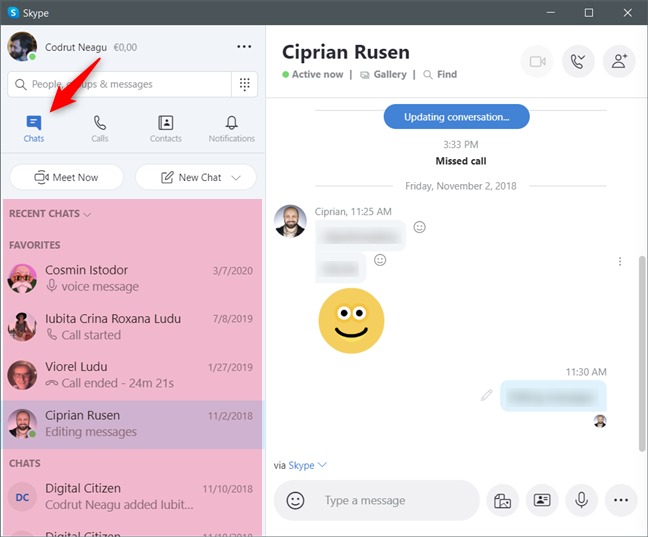Open the message options three-dot menu
Image resolution: width=648 pixels, height=537 pixels.
620,261
